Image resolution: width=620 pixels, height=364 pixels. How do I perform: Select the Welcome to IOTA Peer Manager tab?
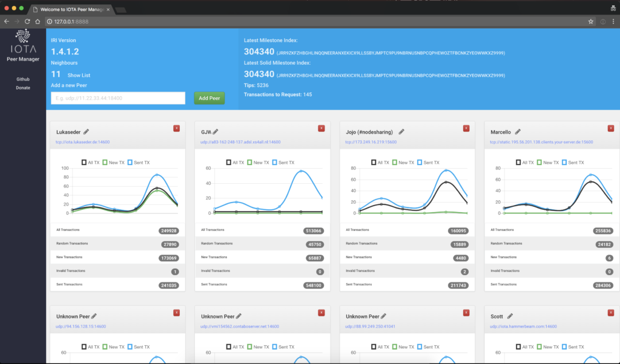pyautogui.click(x=70, y=10)
